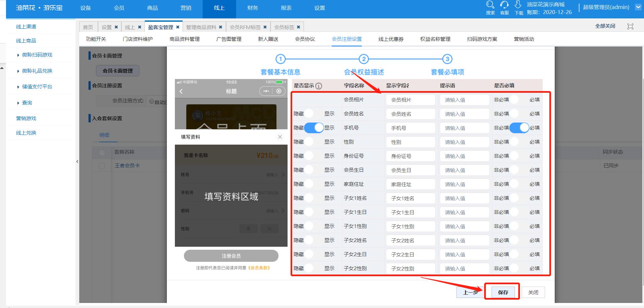Toggle required switch for 会员相片
The width and height of the screenshot is (644, 308).
click(x=519, y=100)
